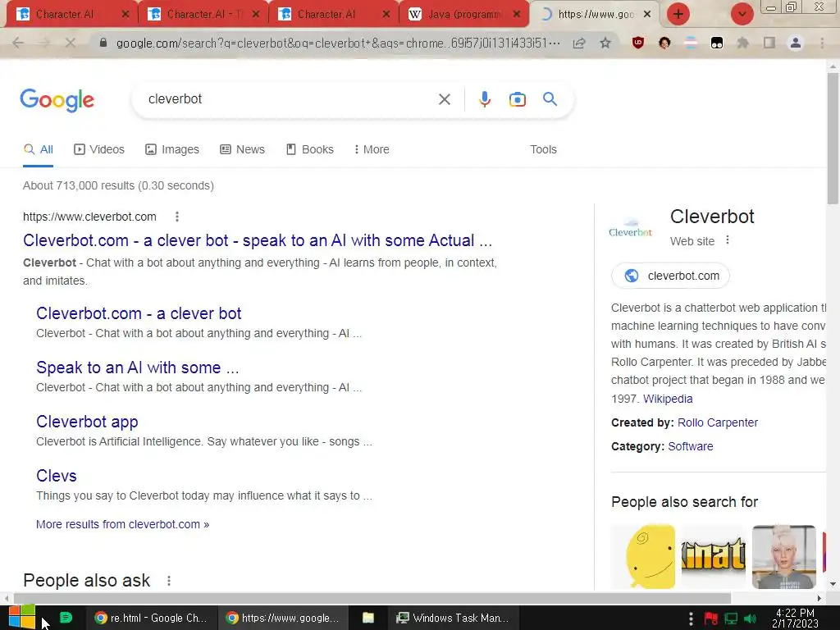The width and height of the screenshot is (840, 630).
Task: Switch to Images results tab
Action: tap(172, 149)
